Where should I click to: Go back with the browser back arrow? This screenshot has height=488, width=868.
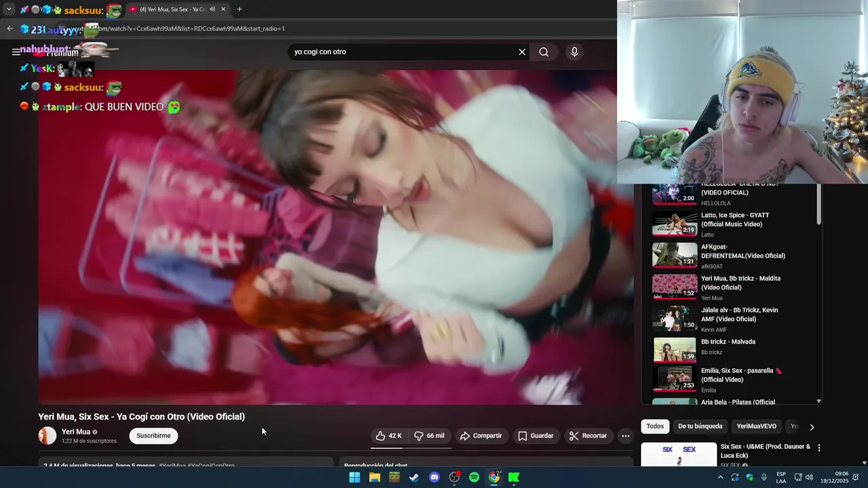point(9,28)
